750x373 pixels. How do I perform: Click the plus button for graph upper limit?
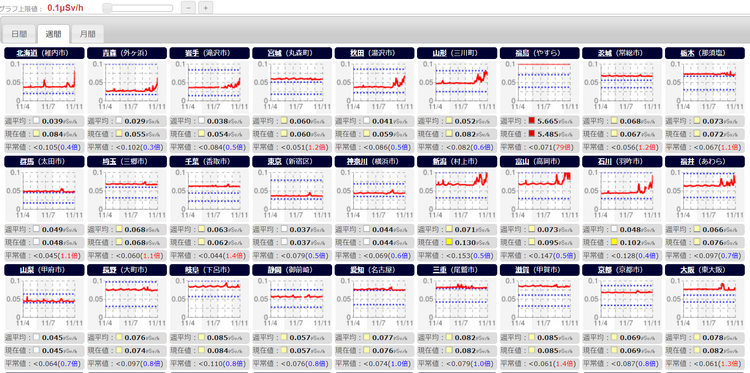[206, 8]
